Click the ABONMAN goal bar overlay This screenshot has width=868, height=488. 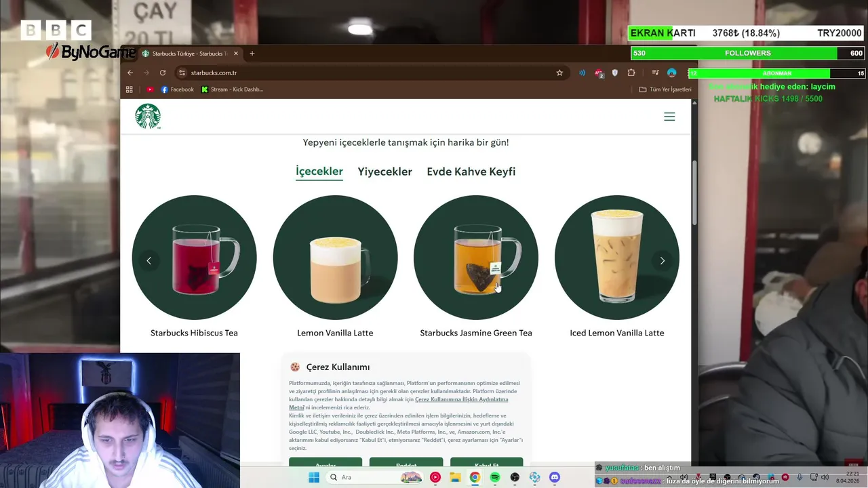pos(777,73)
